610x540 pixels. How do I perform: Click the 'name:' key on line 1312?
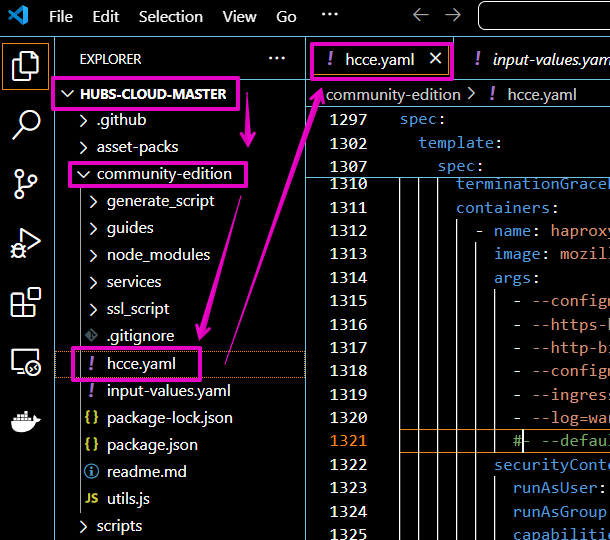pos(517,231)
